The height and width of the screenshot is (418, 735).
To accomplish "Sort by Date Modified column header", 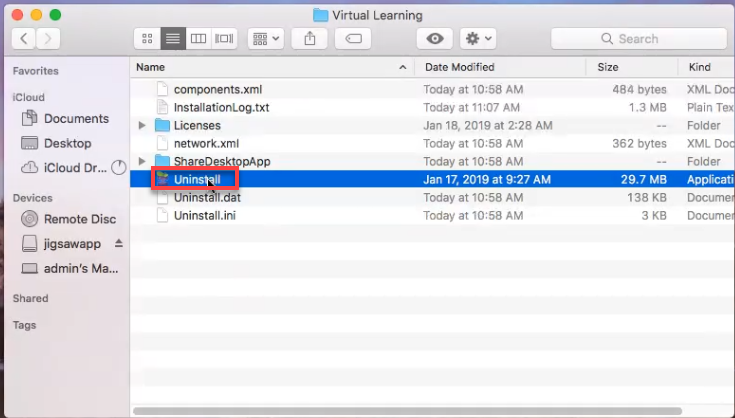I will [x=460, y=67].
